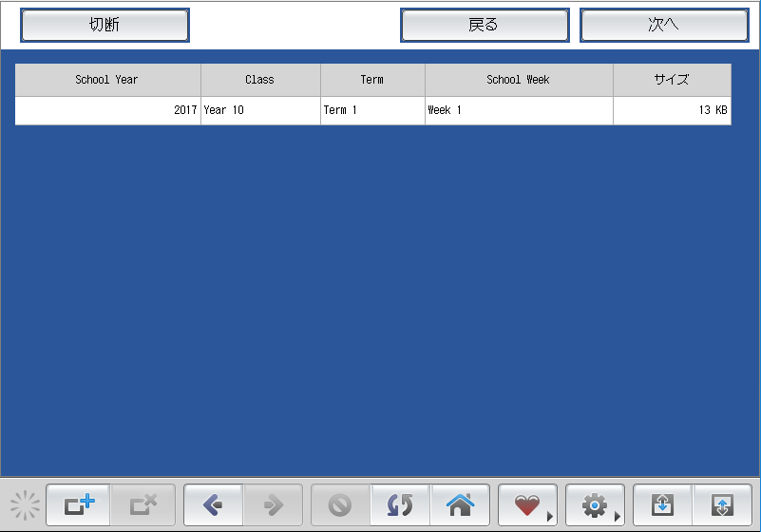Image resolution: width=761 pixels, height=532 pixels.
Task: Open the settings gear menu
Action: (595, 504)
